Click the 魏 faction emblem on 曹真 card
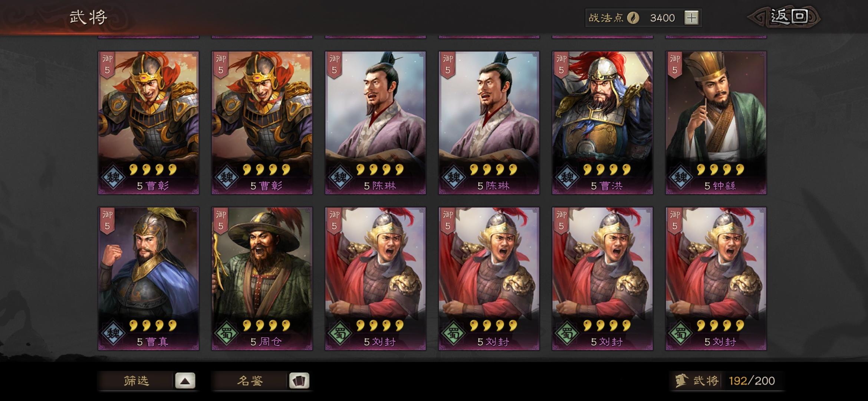The image size is (868, 401). 113,333
